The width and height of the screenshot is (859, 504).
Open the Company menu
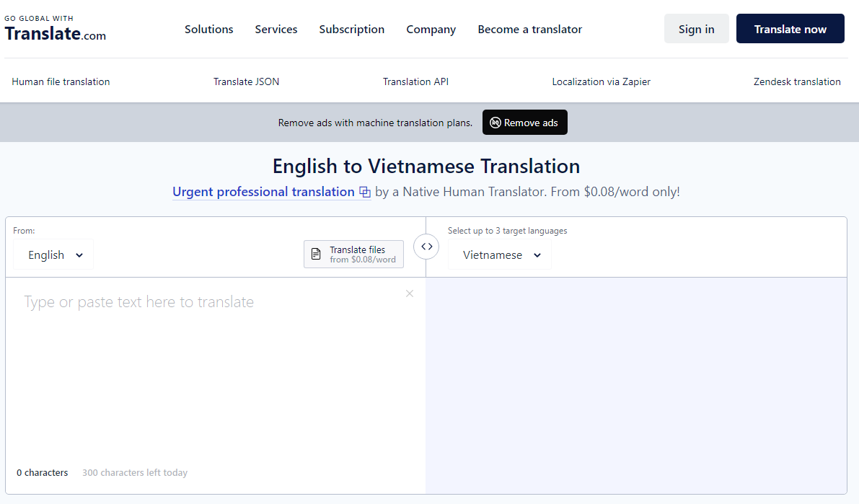click(431, 30)
